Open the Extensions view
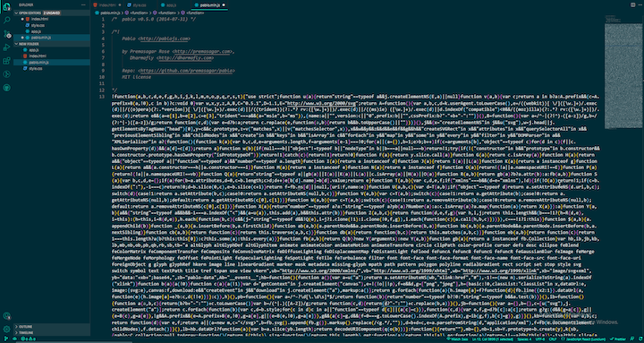Viewport: 644px width, 343px height. [6, 61]
